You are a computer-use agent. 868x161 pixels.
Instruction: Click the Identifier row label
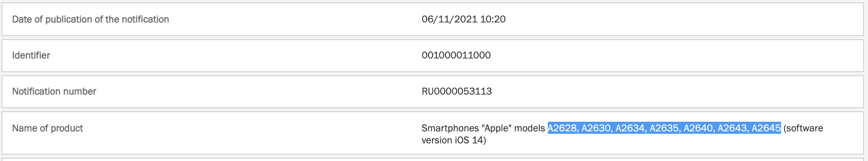31,55
